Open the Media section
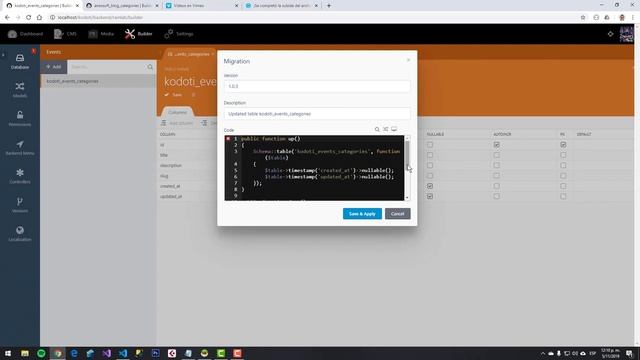Screen dimensions: 640x360 [101, 34]
